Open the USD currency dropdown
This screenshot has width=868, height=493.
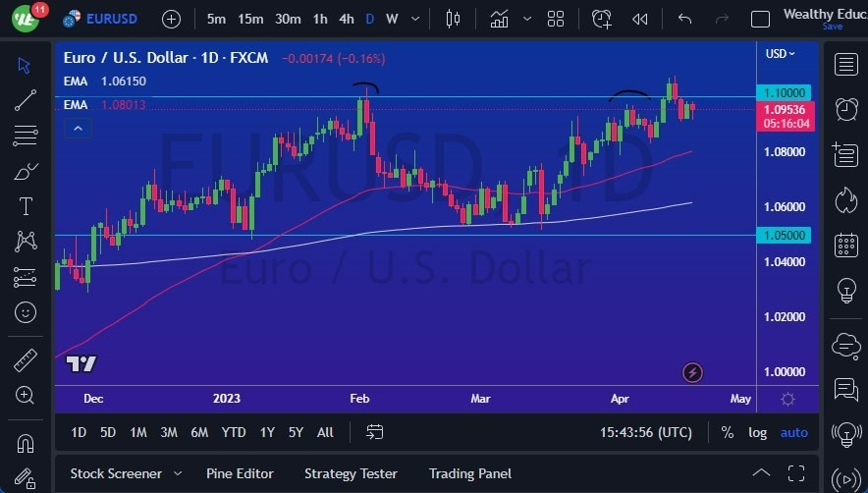tap(780, 54)
